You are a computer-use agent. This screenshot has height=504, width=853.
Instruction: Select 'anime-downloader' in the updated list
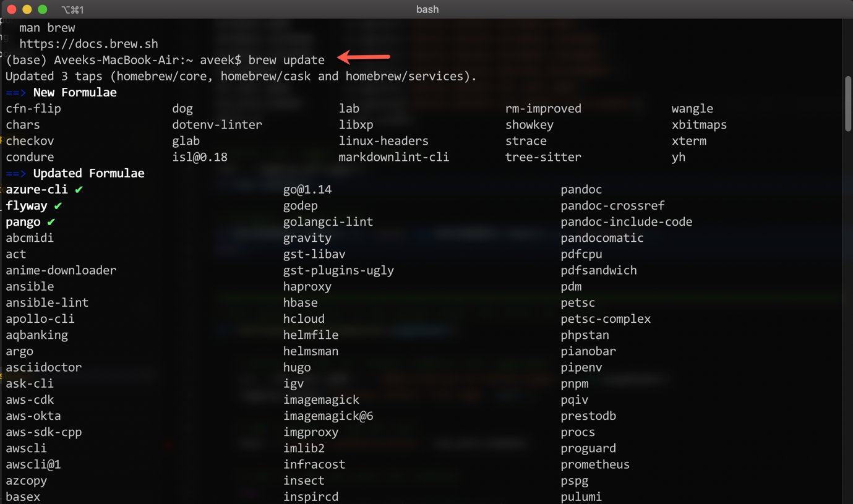point(61,270)
